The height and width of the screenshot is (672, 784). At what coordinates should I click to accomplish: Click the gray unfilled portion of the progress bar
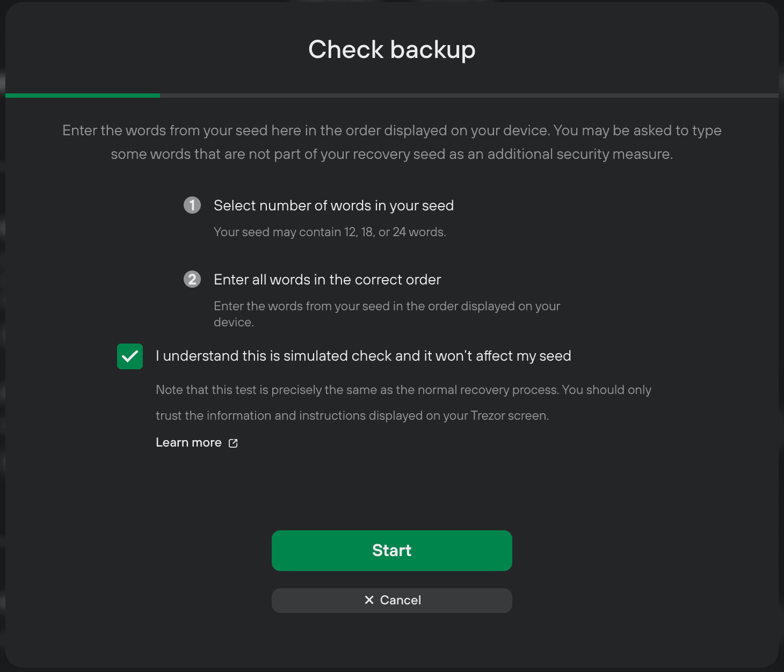469,96
